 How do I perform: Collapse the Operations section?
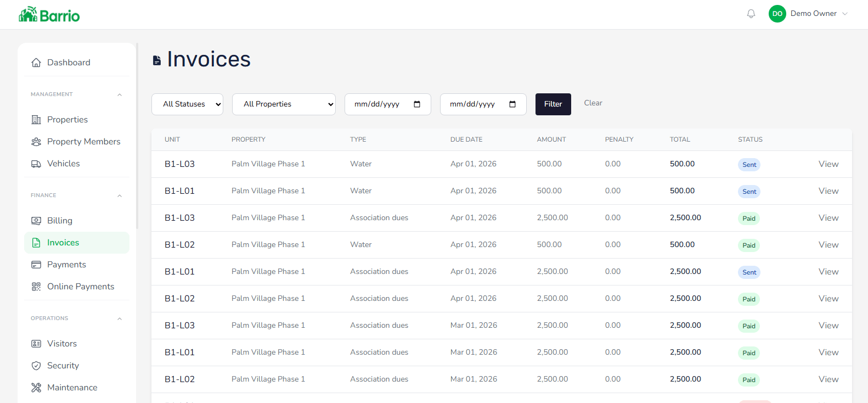point(120,318)
